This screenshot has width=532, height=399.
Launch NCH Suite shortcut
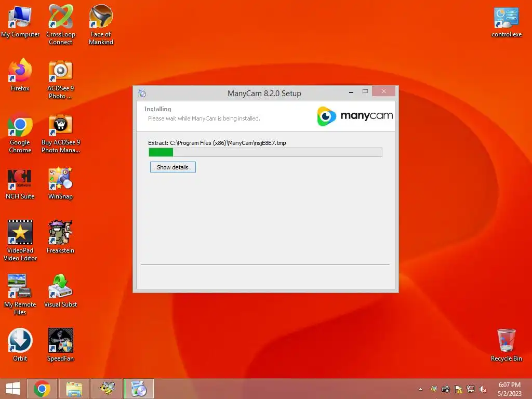point(20,183)
